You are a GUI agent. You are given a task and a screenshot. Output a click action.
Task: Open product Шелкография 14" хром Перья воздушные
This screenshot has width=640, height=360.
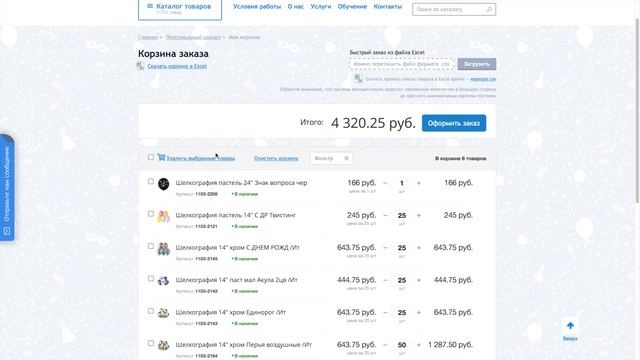244,344
